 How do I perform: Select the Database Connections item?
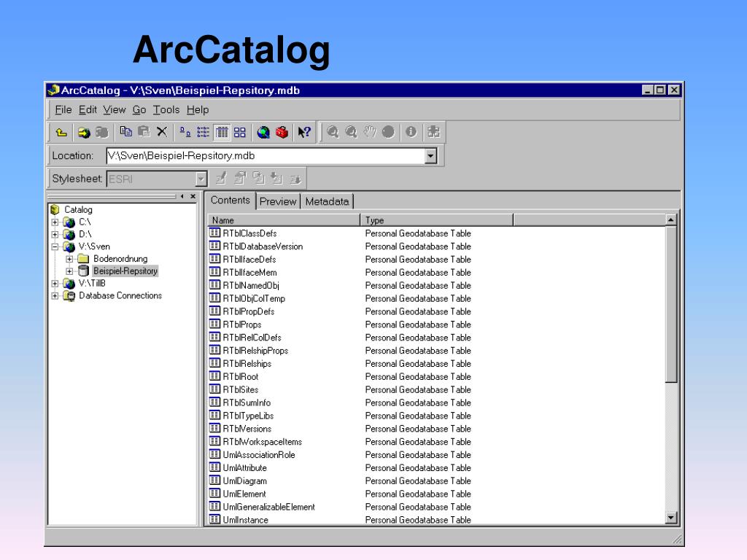[120, 296]
